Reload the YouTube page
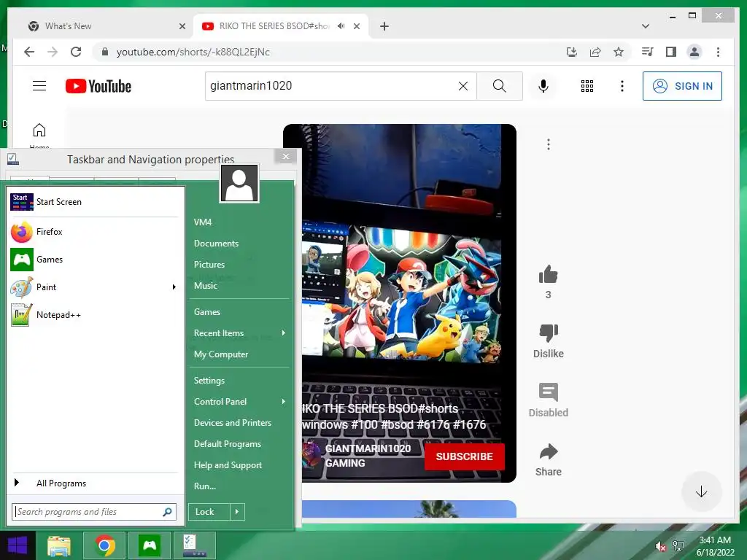The image size is (747, 560). (x=76, y=52)
